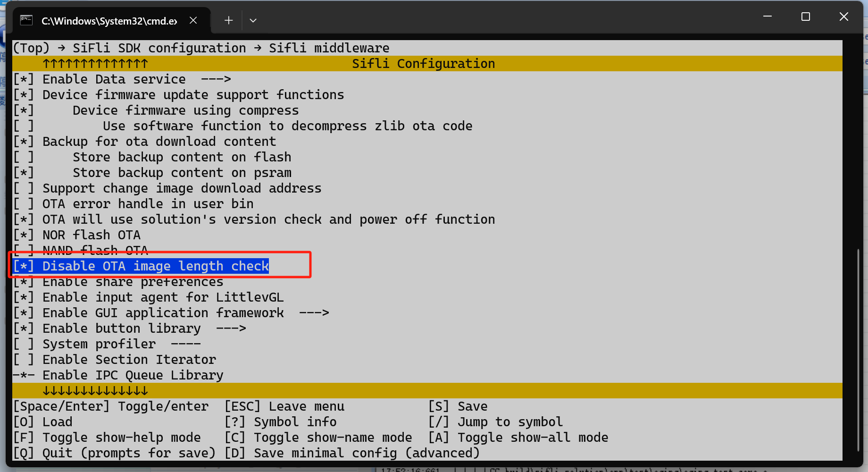Screen dimensions: 868x472
Task: Toggle Device firmware update support functions checkbox
Action: coord(24,95)
